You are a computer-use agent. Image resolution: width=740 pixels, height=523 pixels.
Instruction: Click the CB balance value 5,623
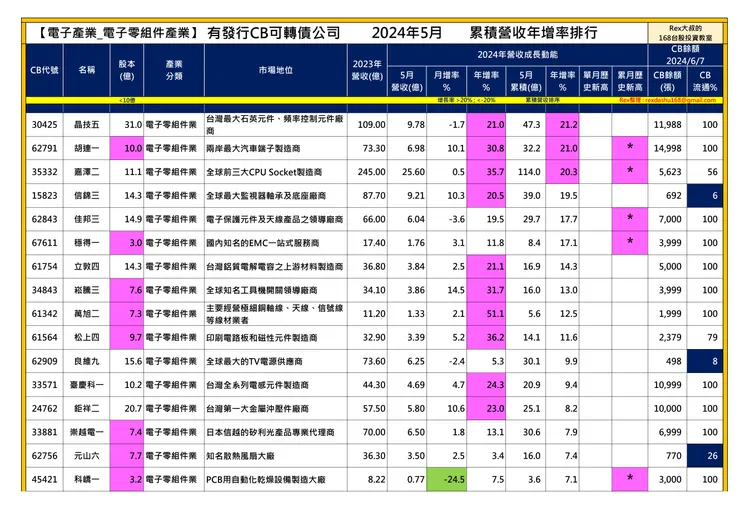pyautogui.click(x=670, y=172)
